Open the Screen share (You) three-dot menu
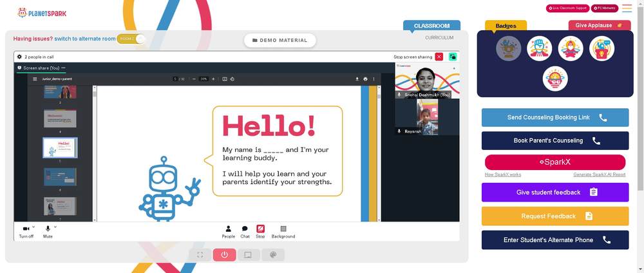Screen dimensions: 644x273 (x=63, y=68)
